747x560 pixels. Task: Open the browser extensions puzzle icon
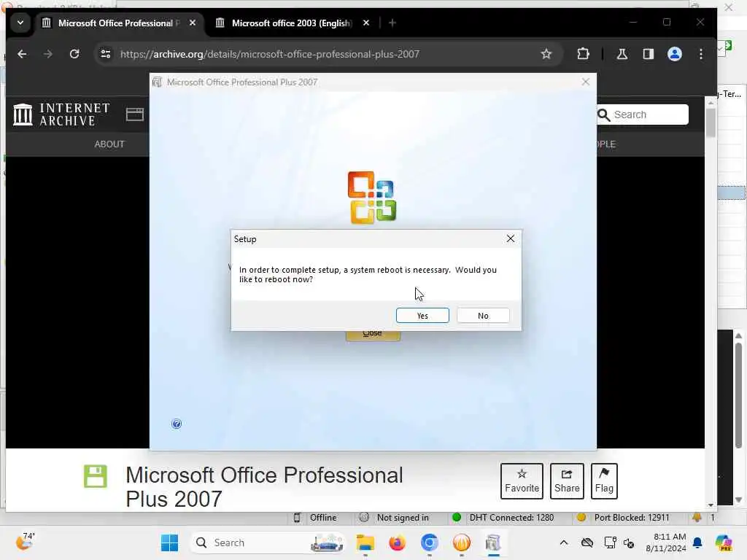[583, 54]
